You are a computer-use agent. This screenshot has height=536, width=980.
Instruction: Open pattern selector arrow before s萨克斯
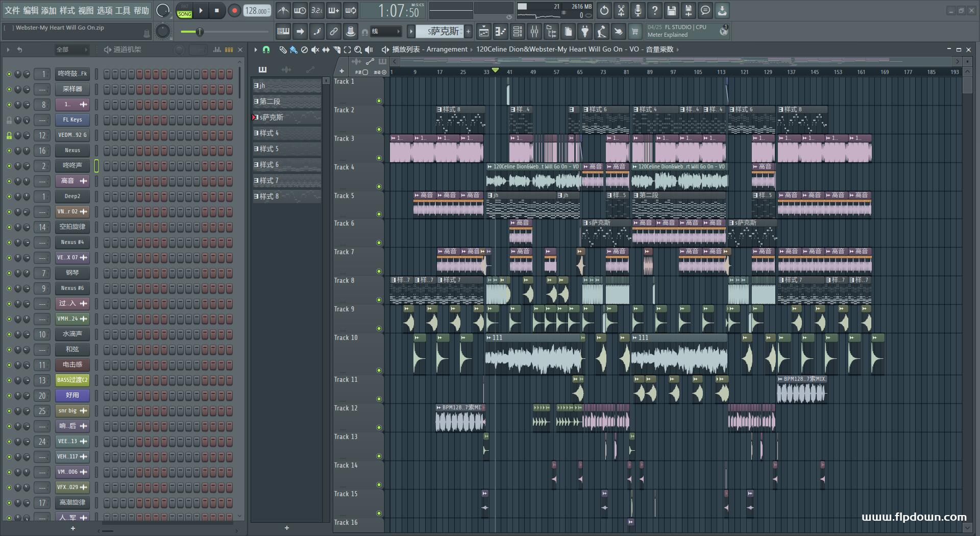point(411,32)
